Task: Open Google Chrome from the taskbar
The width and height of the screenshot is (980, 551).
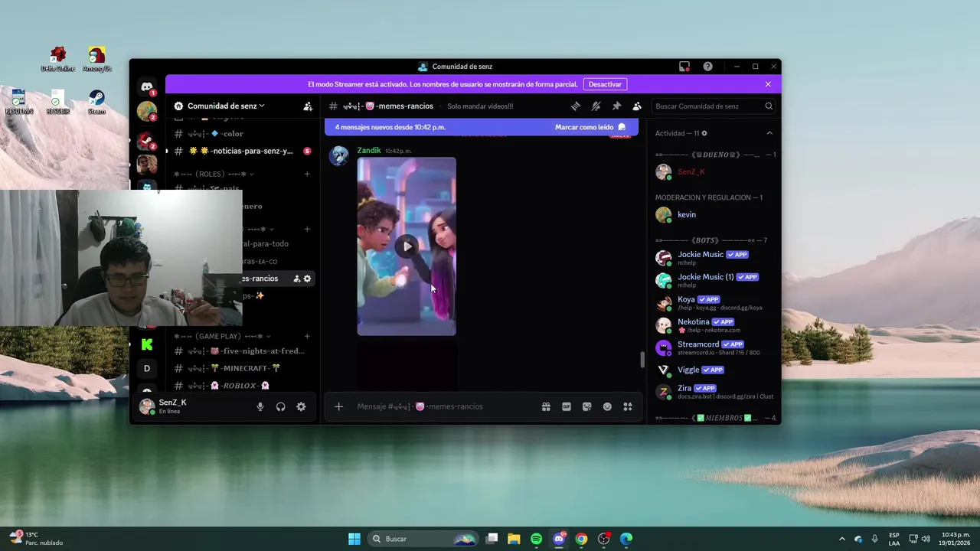Action: click(582, 539)
